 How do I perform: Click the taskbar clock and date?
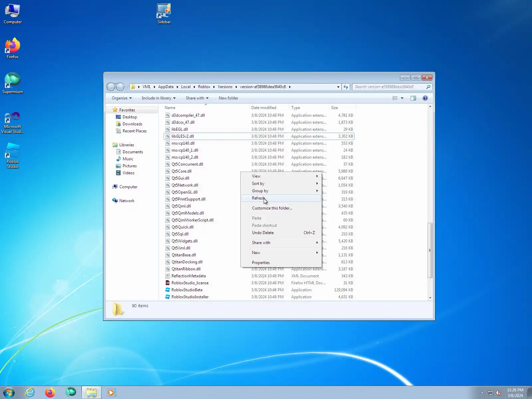(515, 393)
